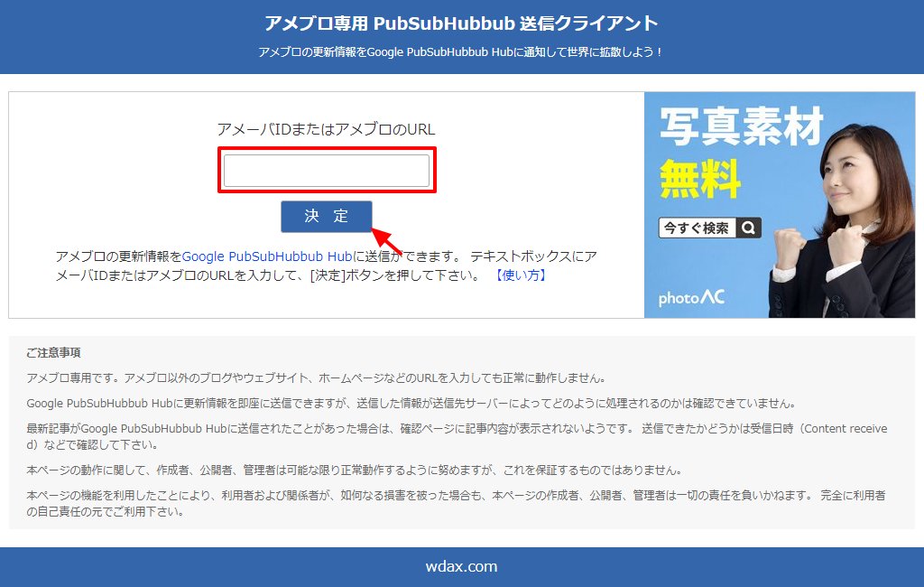Click the red arrow pointing at 決定
This screenshot has width=924, height=587.
[387, 240]
